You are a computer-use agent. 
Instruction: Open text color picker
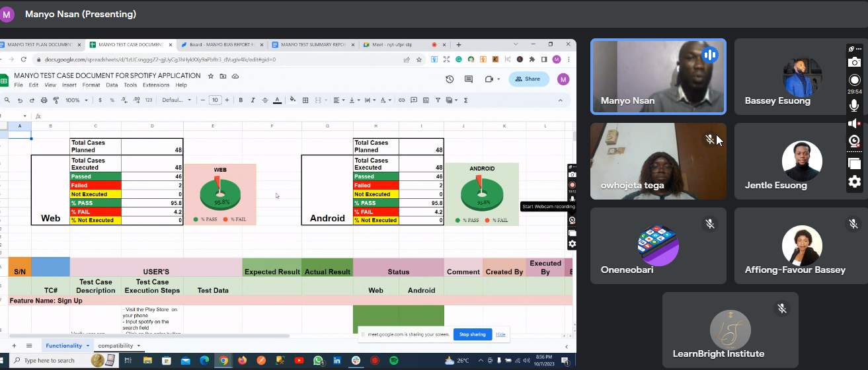tap(278, 100)
